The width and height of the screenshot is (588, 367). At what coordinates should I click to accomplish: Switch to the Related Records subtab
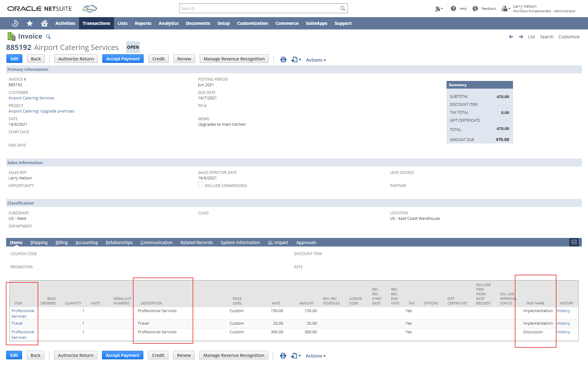click(197, 243)
